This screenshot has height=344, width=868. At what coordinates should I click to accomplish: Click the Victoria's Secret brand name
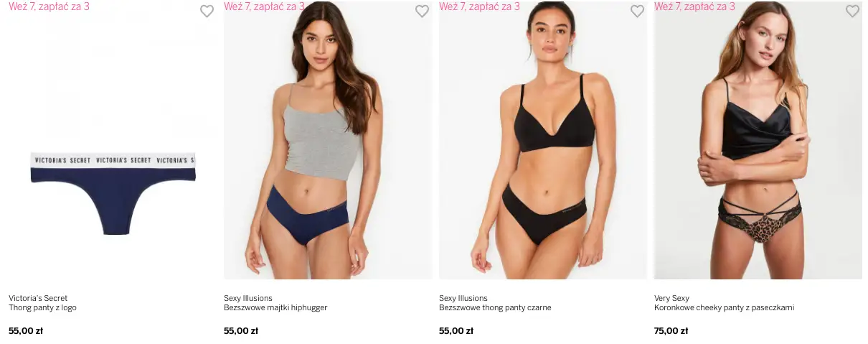pos(38,298)
